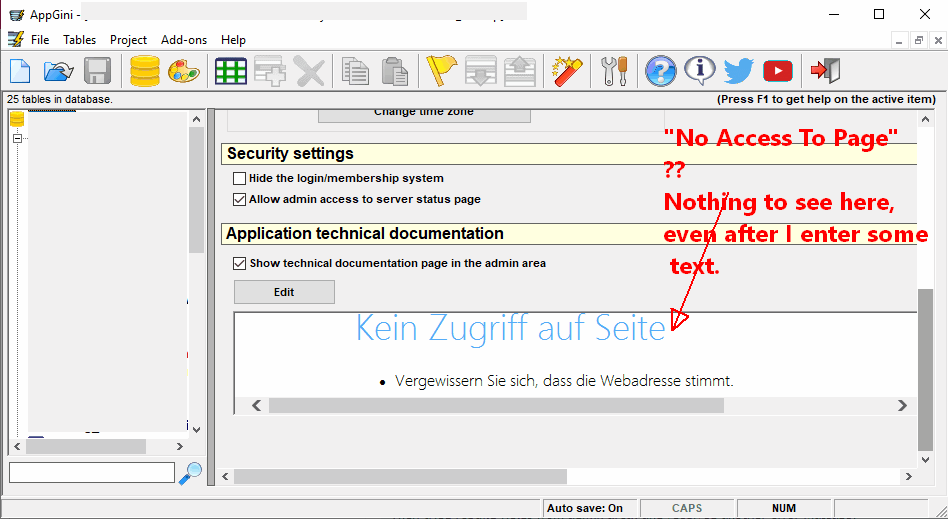Viewport: 948px width, 519px height.
Task: Toggle Hide the login/membership system checkbox
Action: (239, 178)
